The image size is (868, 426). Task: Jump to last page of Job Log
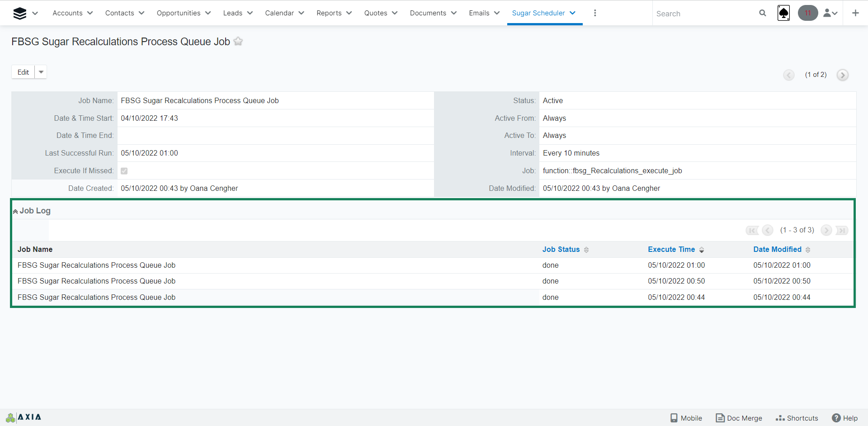tap(842, 231)
